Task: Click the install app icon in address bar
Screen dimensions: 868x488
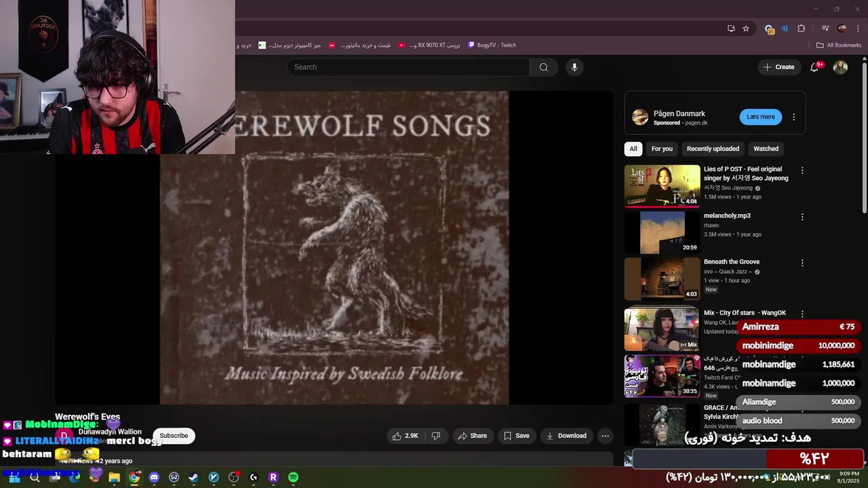Action: tap(731, 28)
